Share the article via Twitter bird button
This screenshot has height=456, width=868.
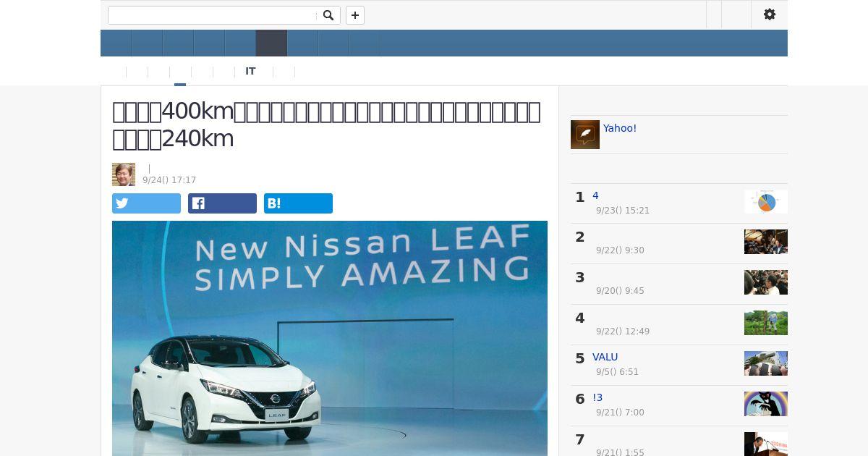pos(146,203)
